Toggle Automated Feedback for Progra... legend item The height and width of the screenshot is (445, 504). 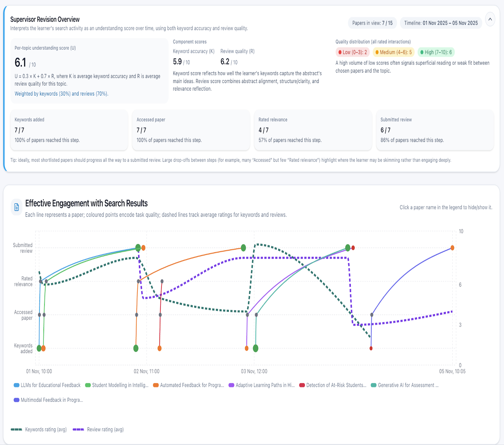click(188, 385)
